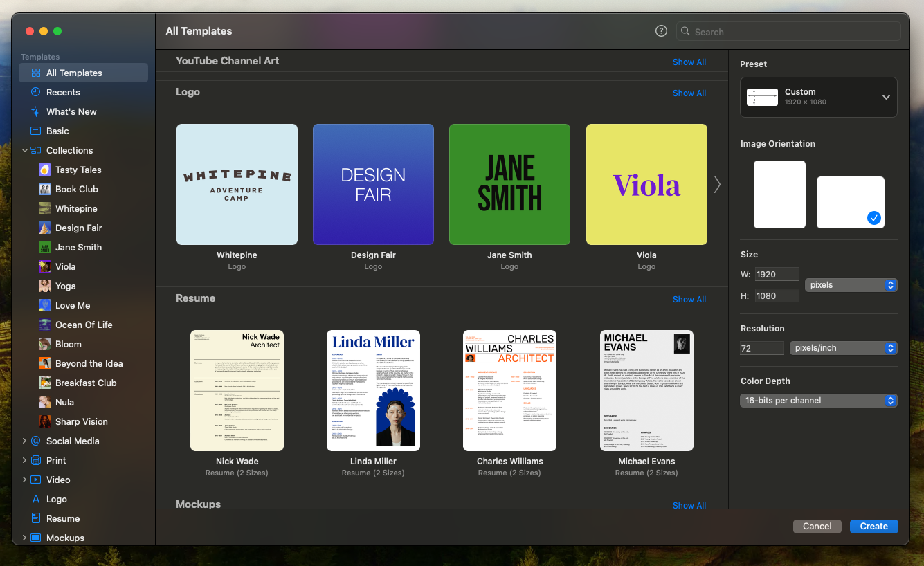Expand the Print category
This screenshot has width=924, height=566.
(x=25, y=460)
